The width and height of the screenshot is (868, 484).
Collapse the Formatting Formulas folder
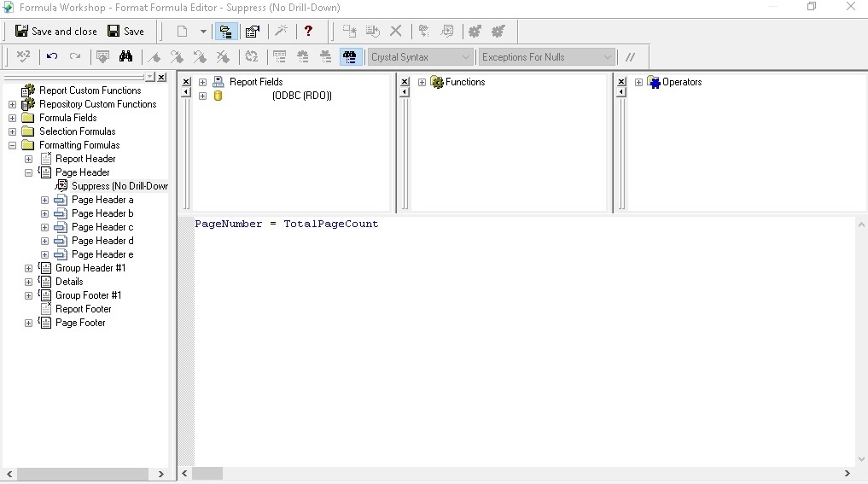click(12, 146)
